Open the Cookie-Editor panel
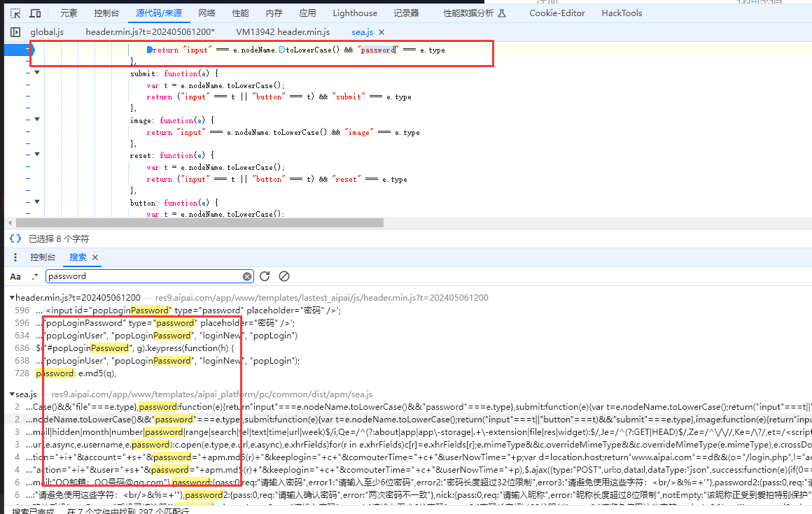 coord(556,13)
